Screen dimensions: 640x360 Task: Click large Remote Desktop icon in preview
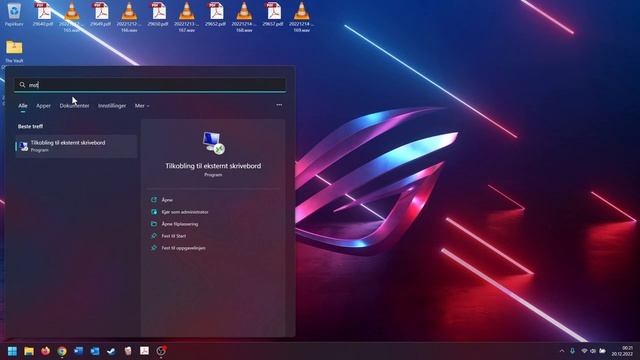[213, 143]
